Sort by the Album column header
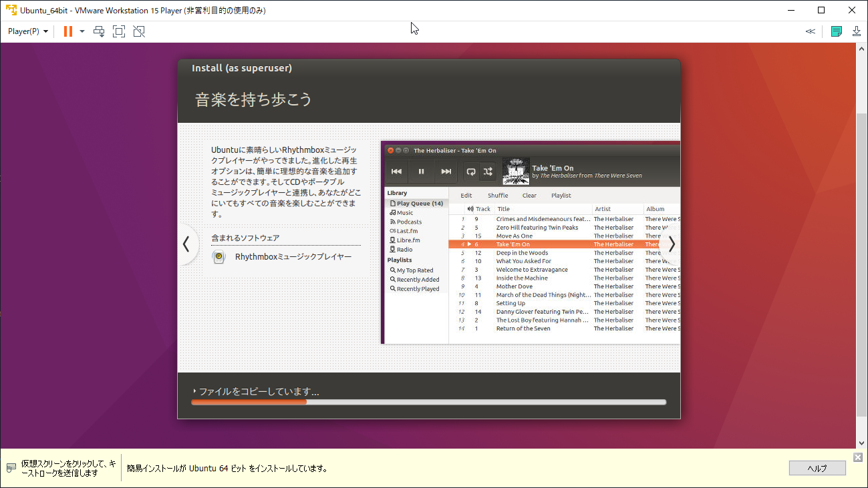The image size is (868, 488). coord(662,209)
